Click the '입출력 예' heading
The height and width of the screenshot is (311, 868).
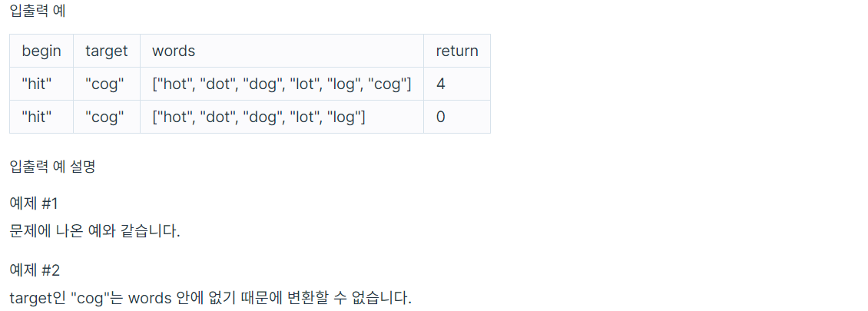pos(38,11)
